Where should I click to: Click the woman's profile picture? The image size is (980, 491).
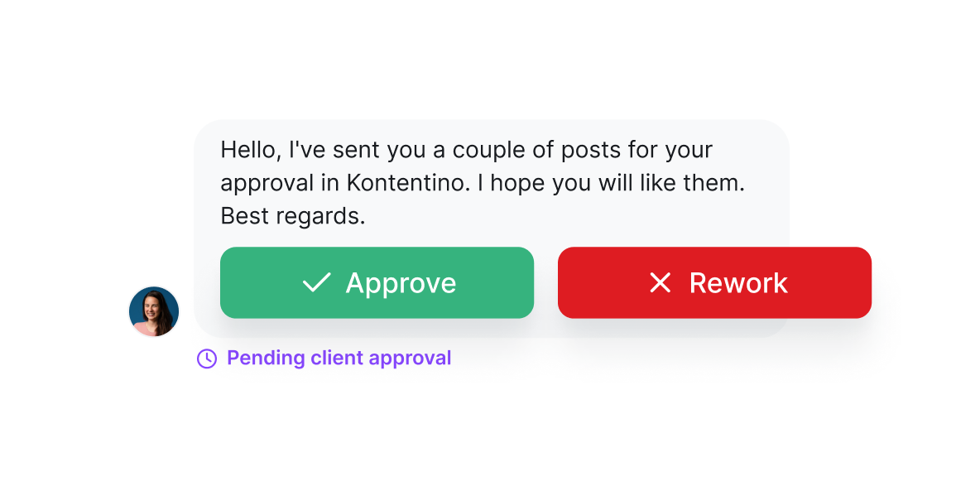click(x=153, y=311)
